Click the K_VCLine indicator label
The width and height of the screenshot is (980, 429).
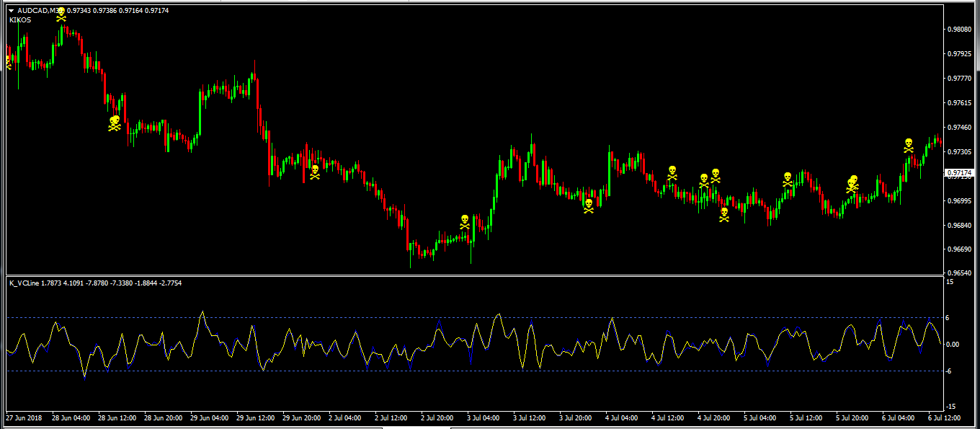(x=25, y=283)
